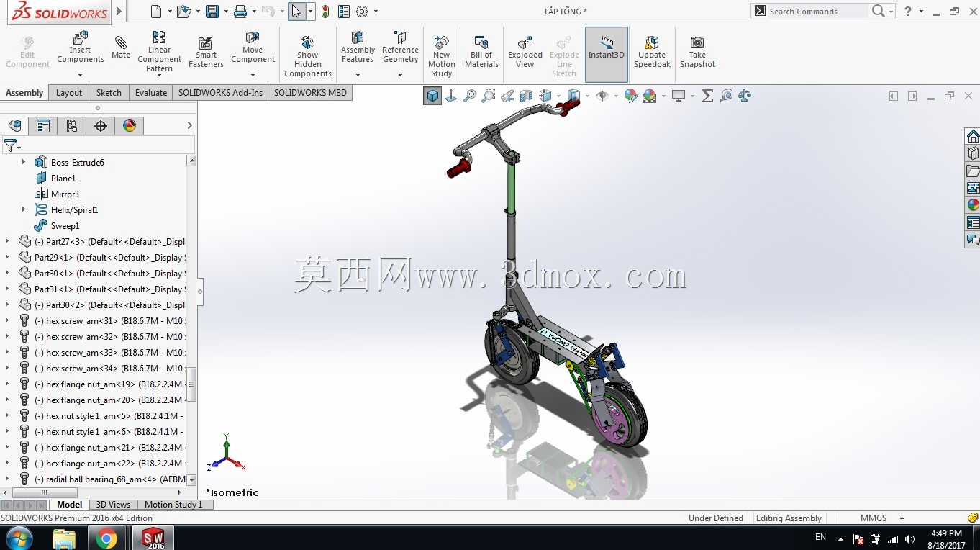Expand the Helix/Spiral1 feature
980x550 pixels.
coord(24,210)
